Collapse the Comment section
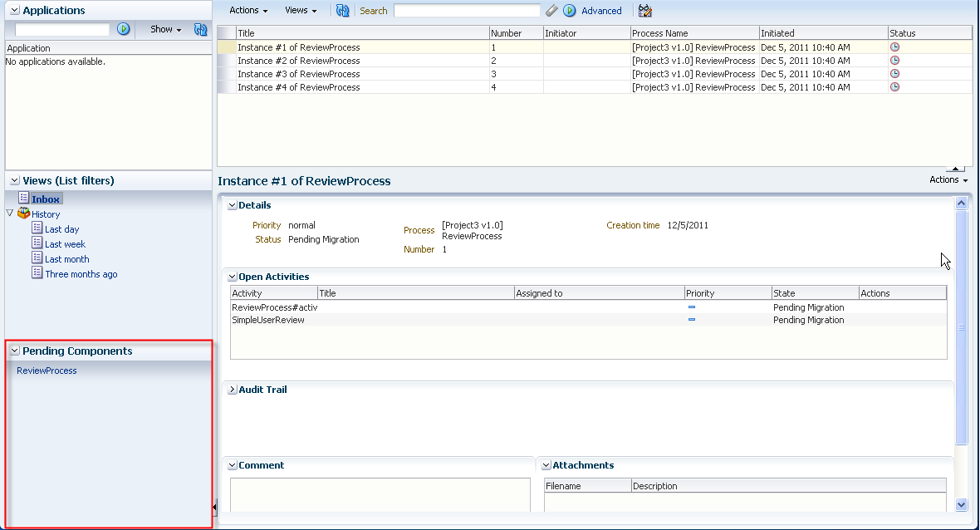 tap(232, 465)
